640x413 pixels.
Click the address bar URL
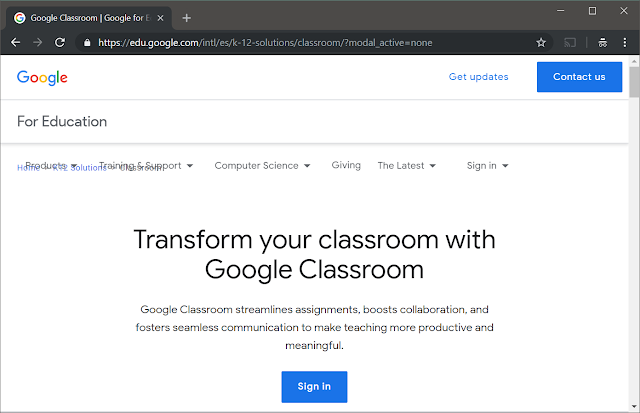tap(265, 42)
